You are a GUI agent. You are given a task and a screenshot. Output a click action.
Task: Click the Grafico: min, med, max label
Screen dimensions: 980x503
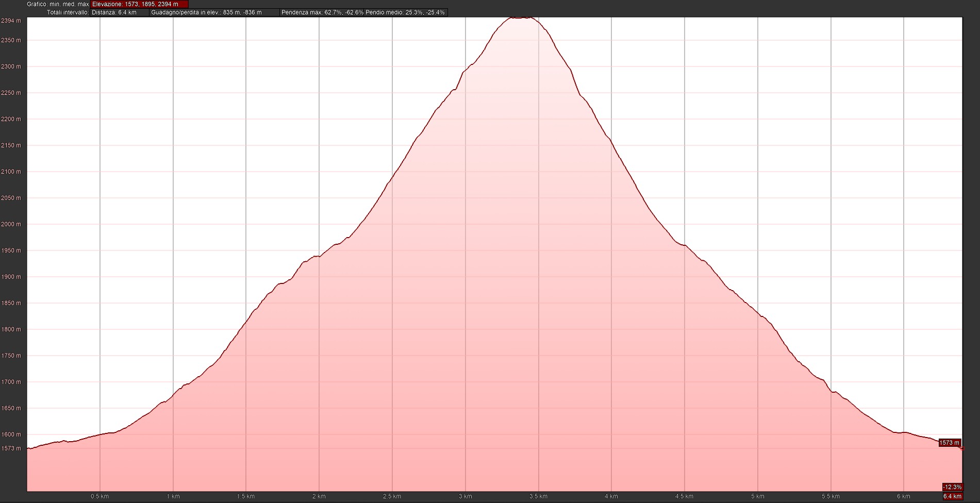pos(58,4)
